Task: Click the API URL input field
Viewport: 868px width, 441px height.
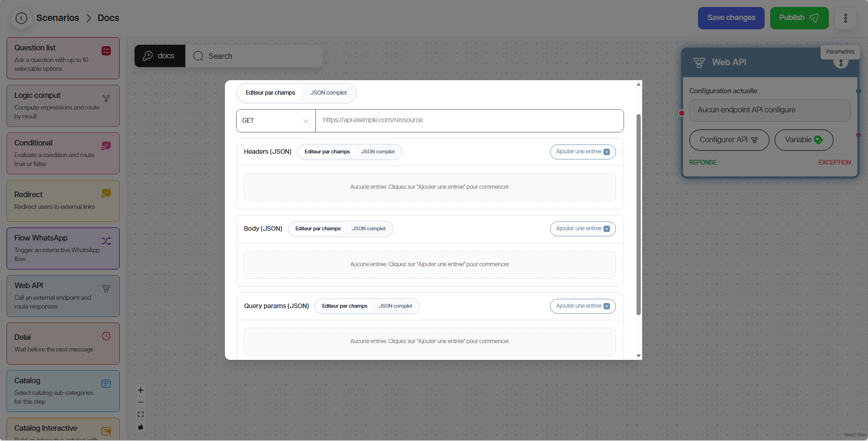Action: point(469,120)
